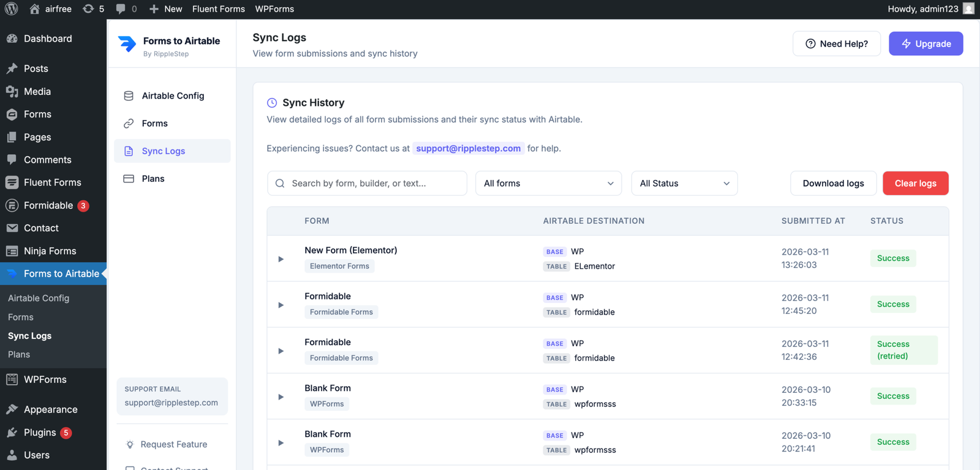
Task: Click the STATUS column header
Action: coord(887,221)
